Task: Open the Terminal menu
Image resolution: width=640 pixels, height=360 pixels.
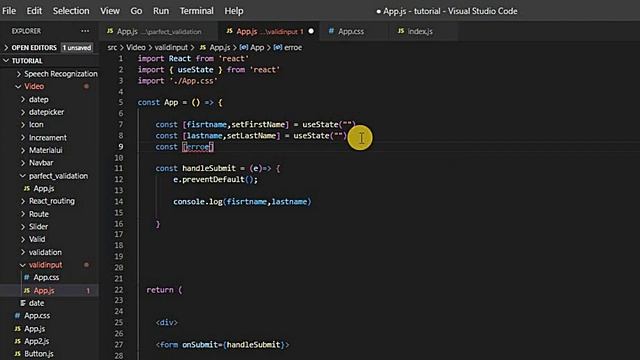Action: pos(196,11)
